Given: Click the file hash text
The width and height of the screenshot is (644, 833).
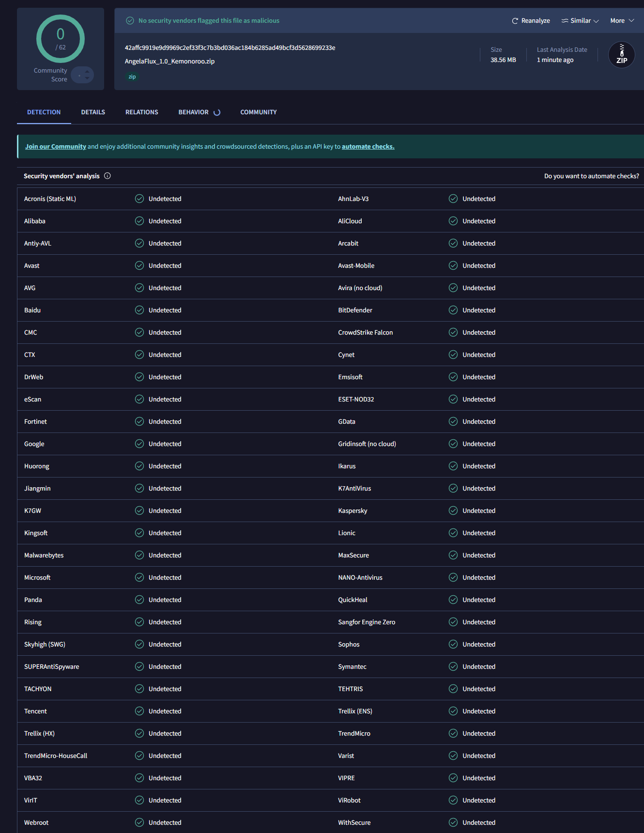Looking at the screenshot, I should click(x=230, y=48).
